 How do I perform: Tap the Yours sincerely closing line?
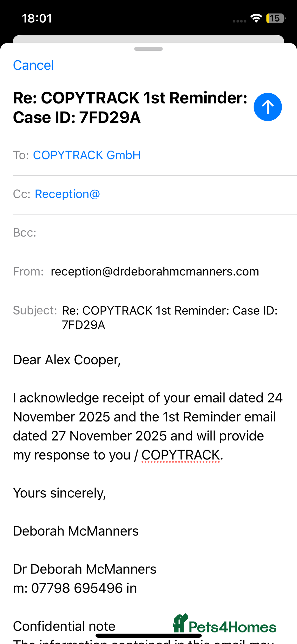(x=59, y=493)
